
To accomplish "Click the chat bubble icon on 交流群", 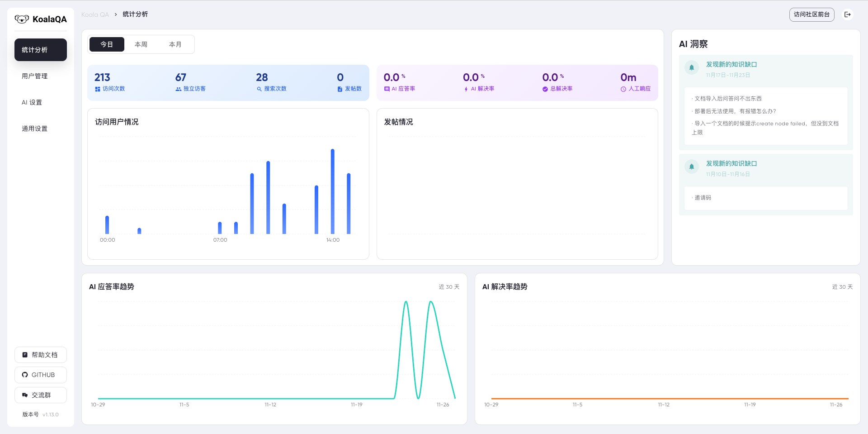I will pos(25,395).
